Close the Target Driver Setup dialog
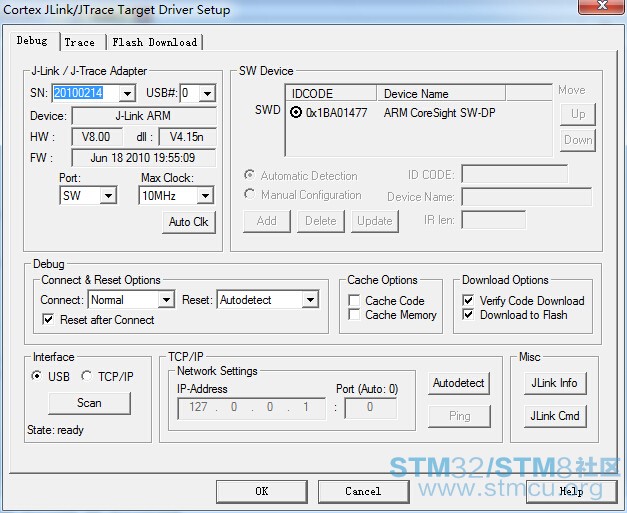Image resolution: width=627 pixels, height=513 pixels. (601, 6)
